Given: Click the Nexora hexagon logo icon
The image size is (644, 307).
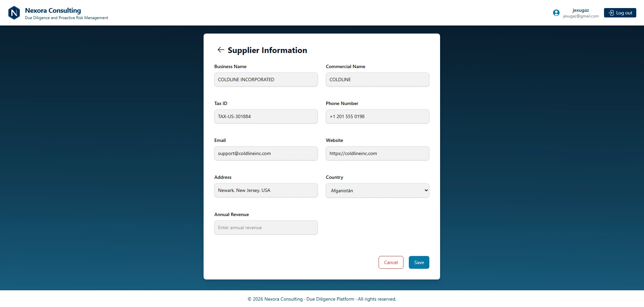Looking at the screenshot, I should (x=14, y=13).
